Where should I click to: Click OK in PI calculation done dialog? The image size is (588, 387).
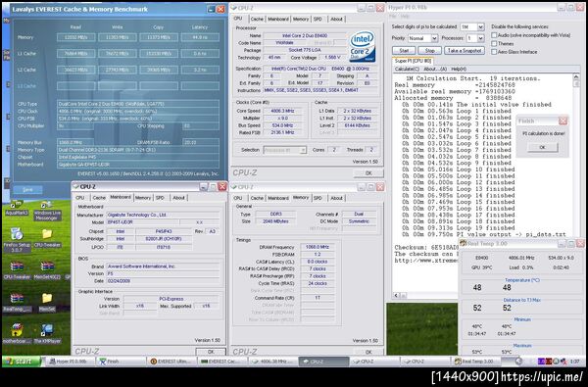[542, 147]
